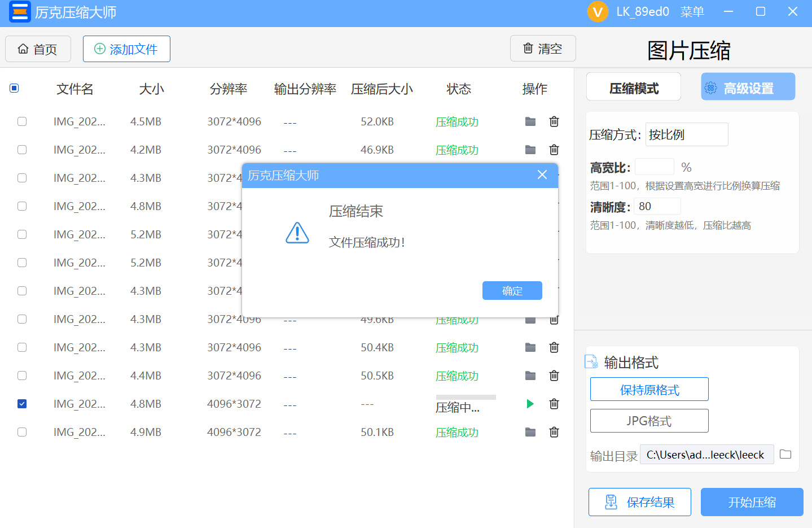812x528 pixels.
Task: Start compression with the green play icon
Action: click(x=530, y=404)
